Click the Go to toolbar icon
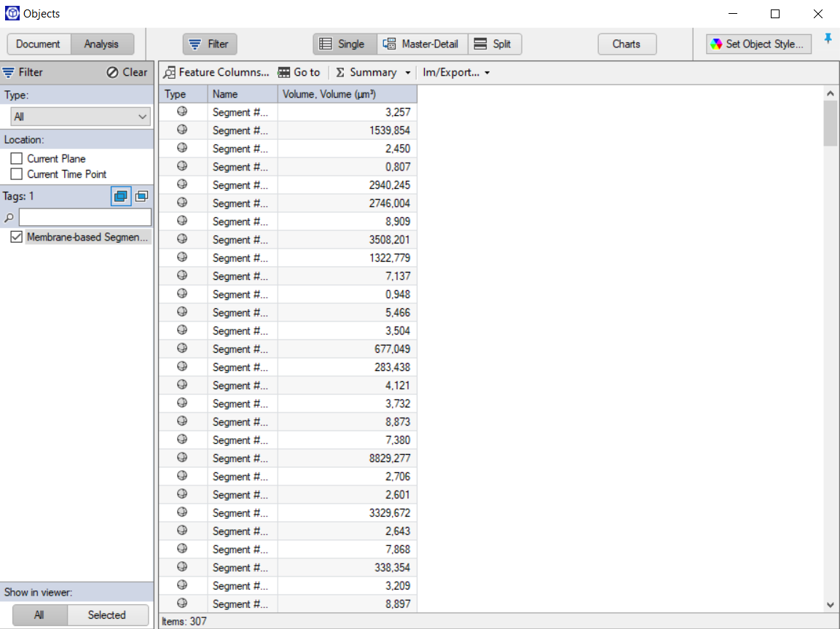 (x=299, y=72)
